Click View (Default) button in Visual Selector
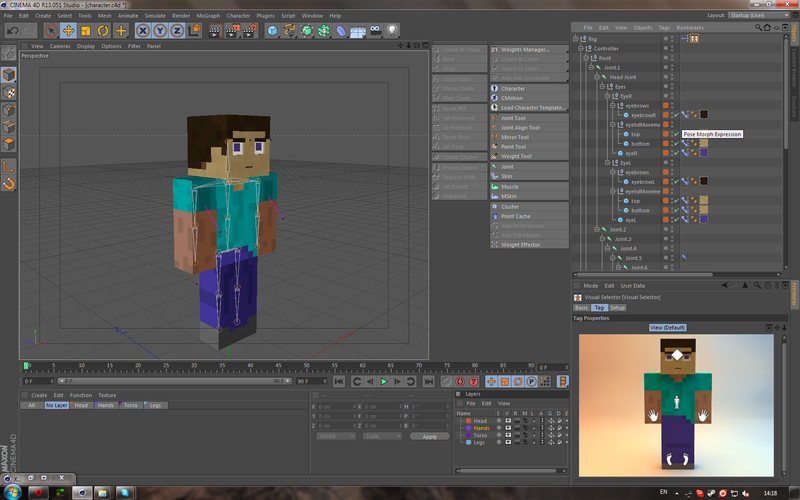 point(667,328)
